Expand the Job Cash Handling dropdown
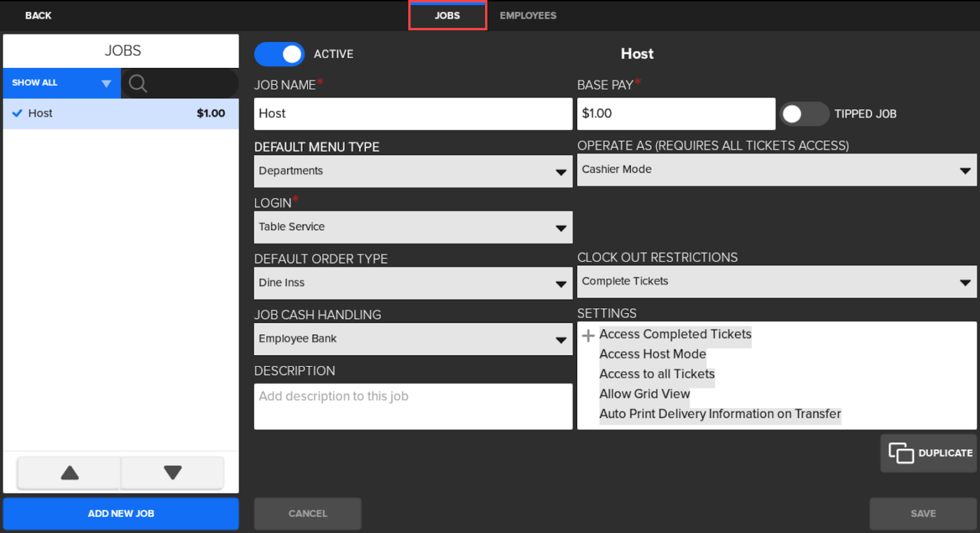 click(413, 339)
